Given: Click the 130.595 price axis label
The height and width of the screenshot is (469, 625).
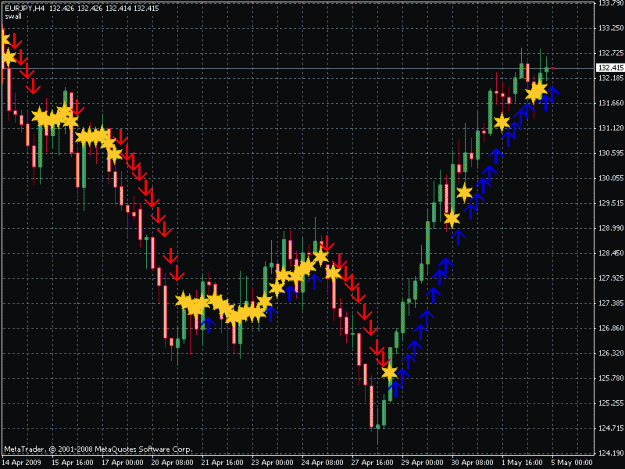Looking at the screenshot, I should (x=611, y=153).
